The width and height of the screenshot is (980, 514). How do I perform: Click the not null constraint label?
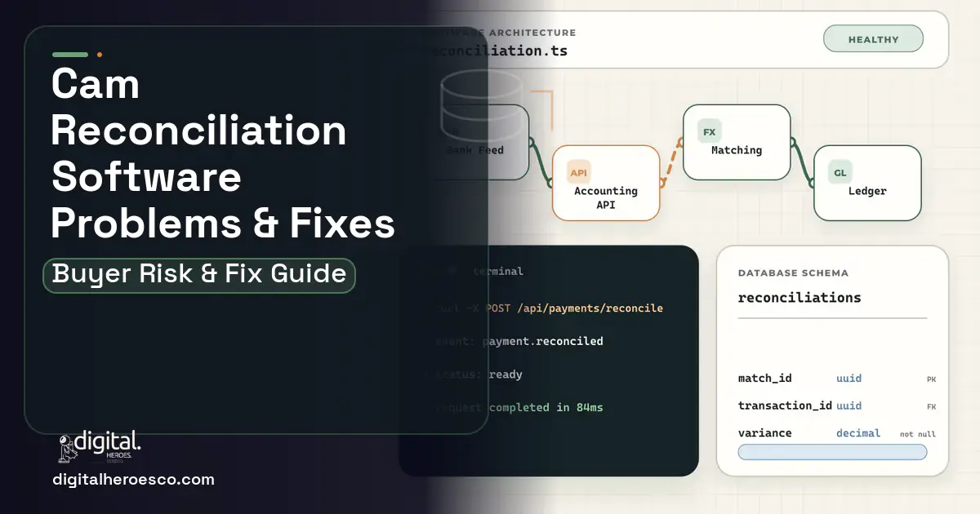tap(918, 434)
